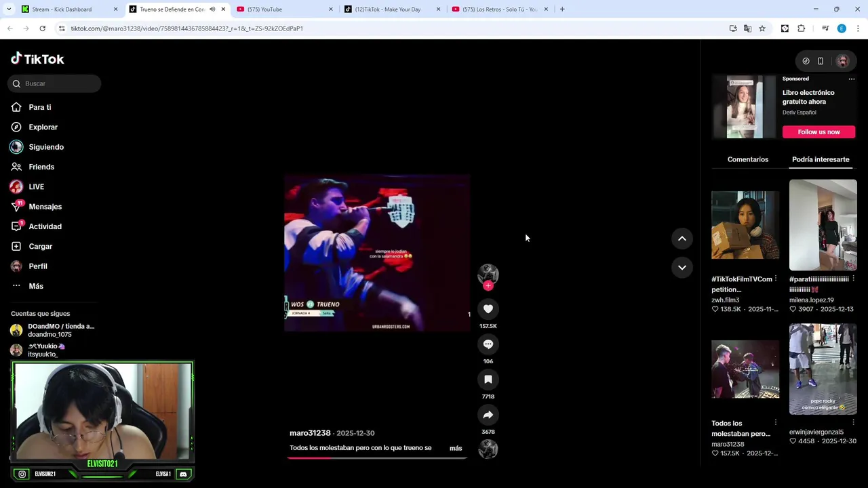Mute the playing TikTok browser tab
Image resolution: width=868 pixels, height=488 pixels.
point(212,9)
